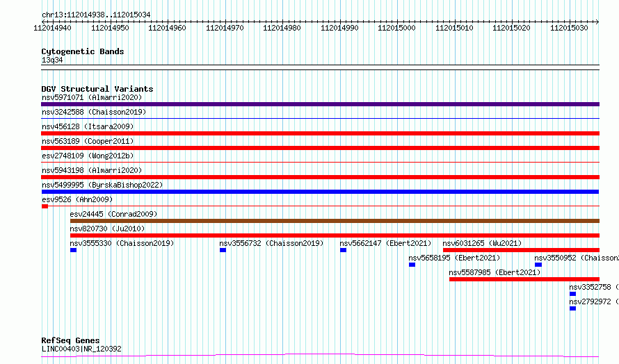Select the esv2748109 (Wong2012b) thin red line
This screenshot has height=364, width=619.
coord(320,162)
